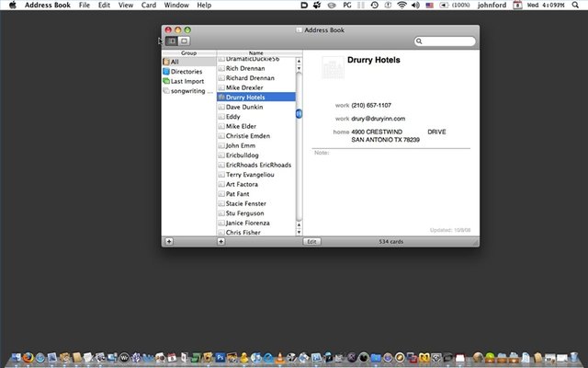Screen dimensions: 588x368
Task: Open VLC cone icon in Dock
Action: coord(279,358)
